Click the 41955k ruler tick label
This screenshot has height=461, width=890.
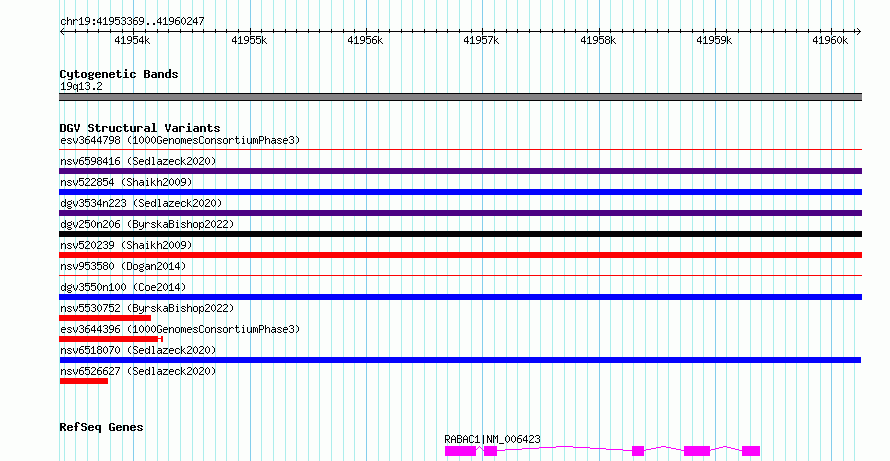(x=249, y=40)
